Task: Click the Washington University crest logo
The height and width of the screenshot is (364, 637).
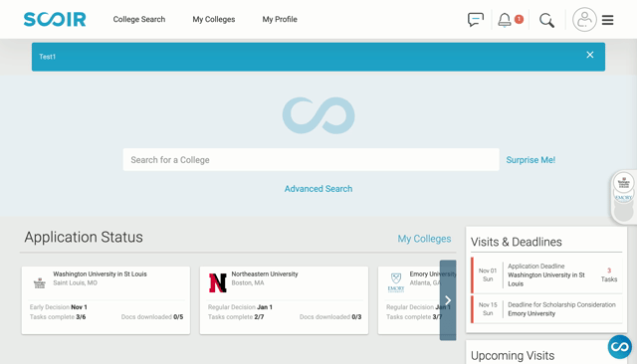Action: point(40,282)
